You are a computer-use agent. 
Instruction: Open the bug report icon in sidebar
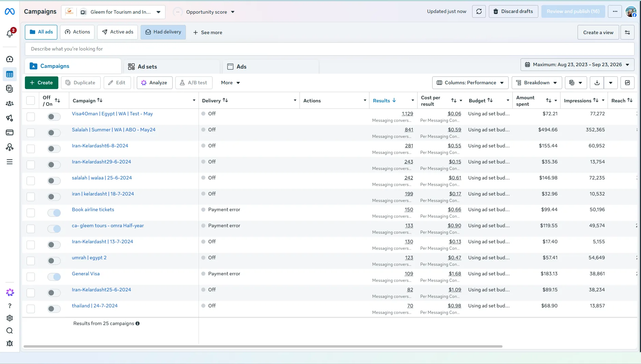[x=10, y=343]
